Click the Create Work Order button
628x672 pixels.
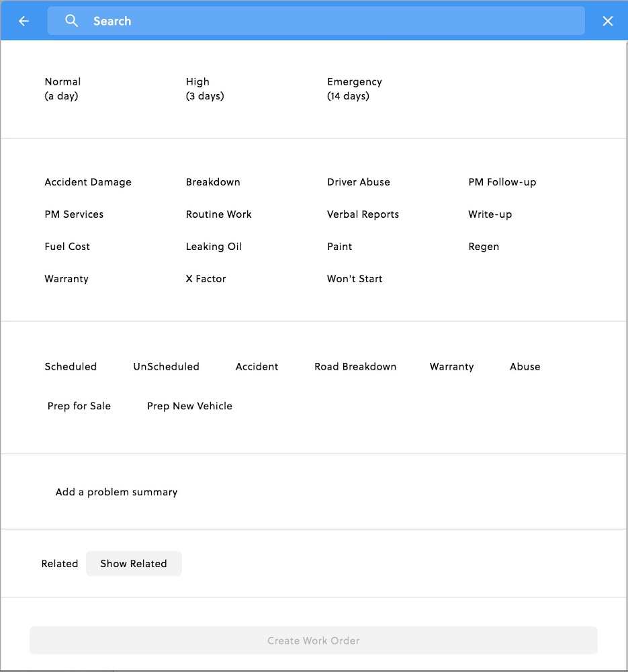click(314, 640)
